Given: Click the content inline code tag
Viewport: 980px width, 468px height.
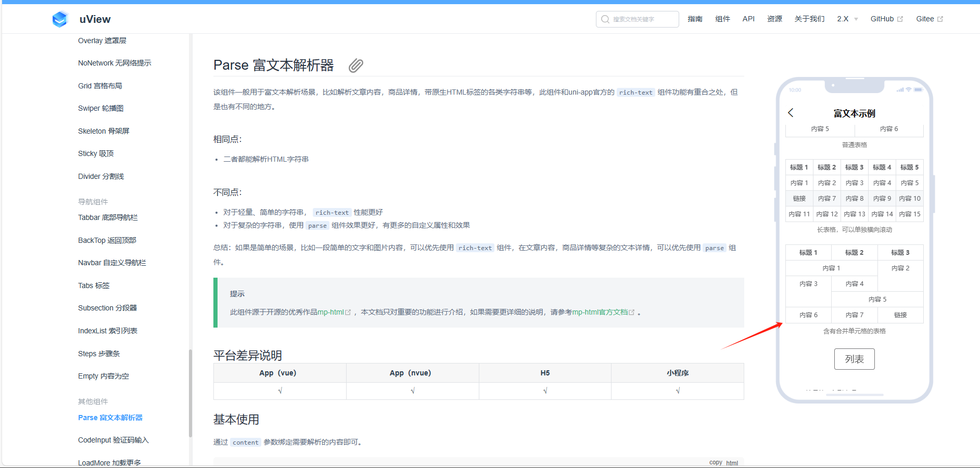Looking at the screenshot, I should click(x=246, y=443).
